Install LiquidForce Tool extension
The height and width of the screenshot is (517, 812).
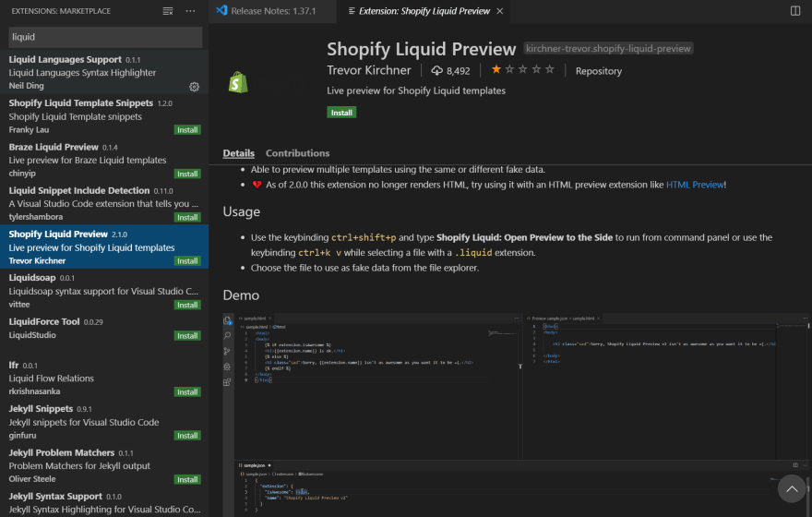(187, 336)
